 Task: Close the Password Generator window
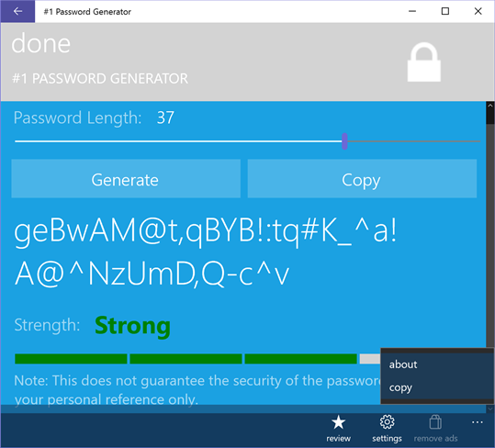[x=478, y=11]
